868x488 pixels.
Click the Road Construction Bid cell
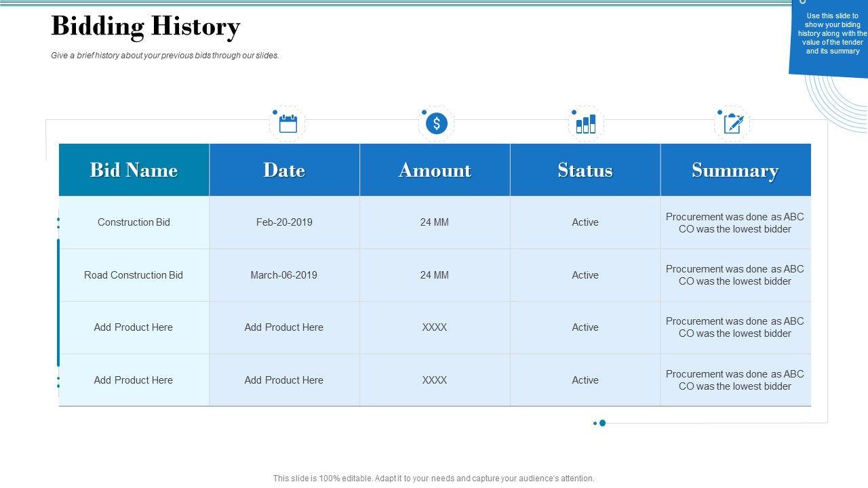coord(134,275)
